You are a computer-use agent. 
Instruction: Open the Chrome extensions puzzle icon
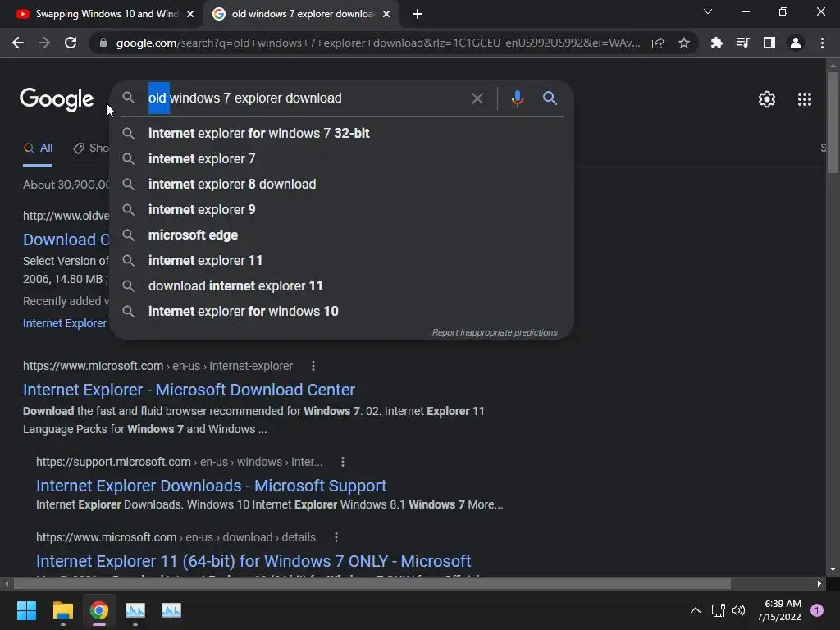click(716, 43)
